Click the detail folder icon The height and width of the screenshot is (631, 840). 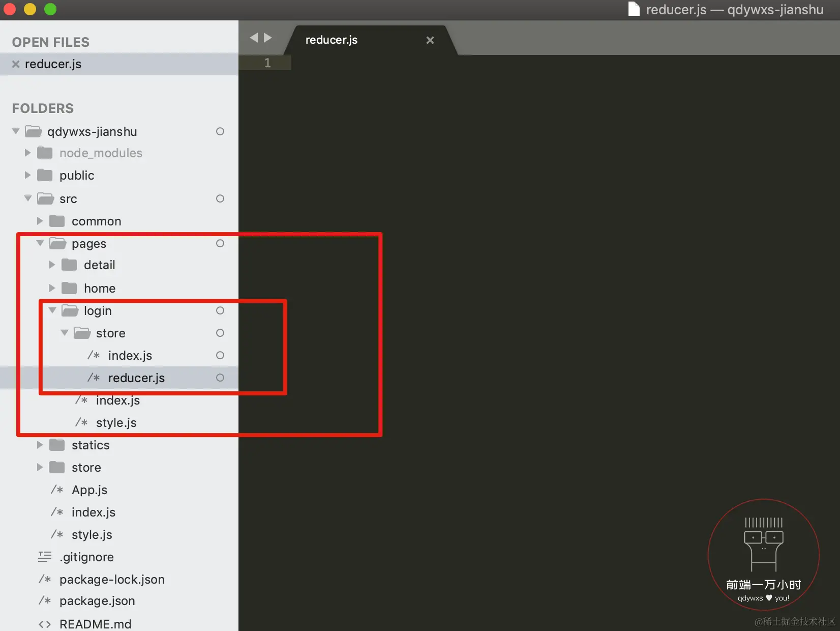click(x=69, y=265)
